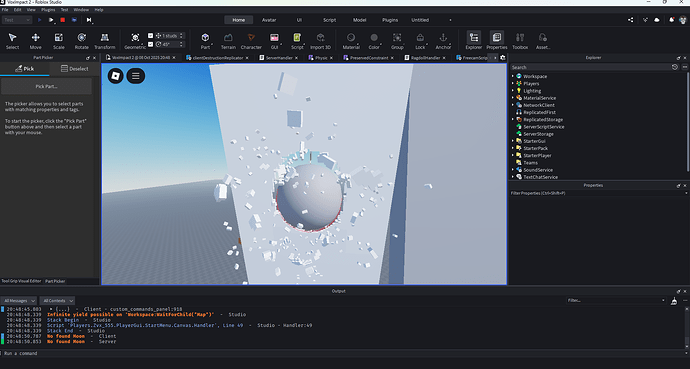Open the Geometric snapping mode tool

tap(135, 41)
